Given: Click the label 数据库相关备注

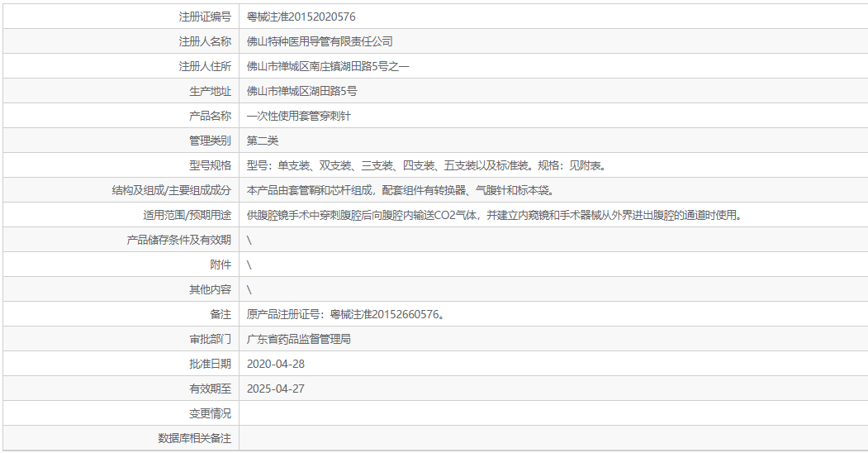Looking at the screenshot, I should pos(194,439).
